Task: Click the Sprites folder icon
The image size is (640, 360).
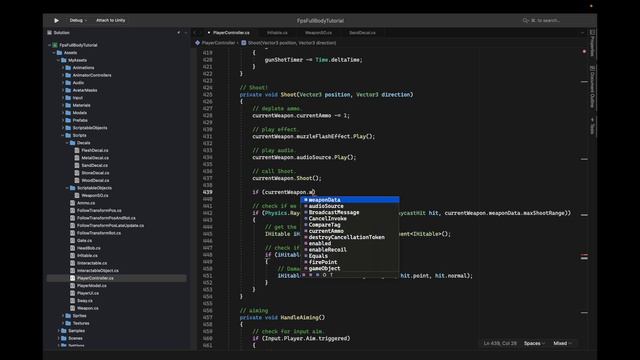Action: click(68, 316)
